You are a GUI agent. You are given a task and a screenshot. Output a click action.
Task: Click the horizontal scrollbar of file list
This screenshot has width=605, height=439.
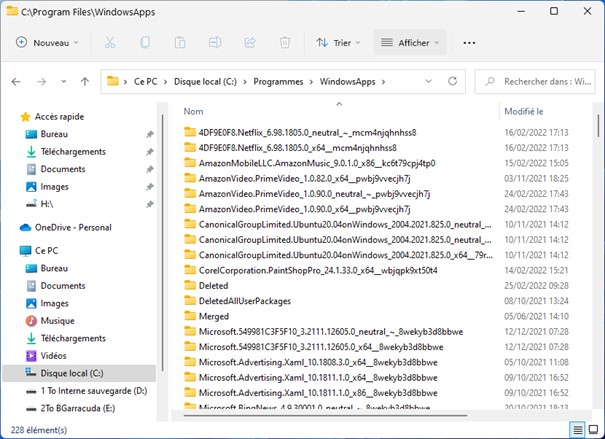pyautogui.click(x=325, y=416)
